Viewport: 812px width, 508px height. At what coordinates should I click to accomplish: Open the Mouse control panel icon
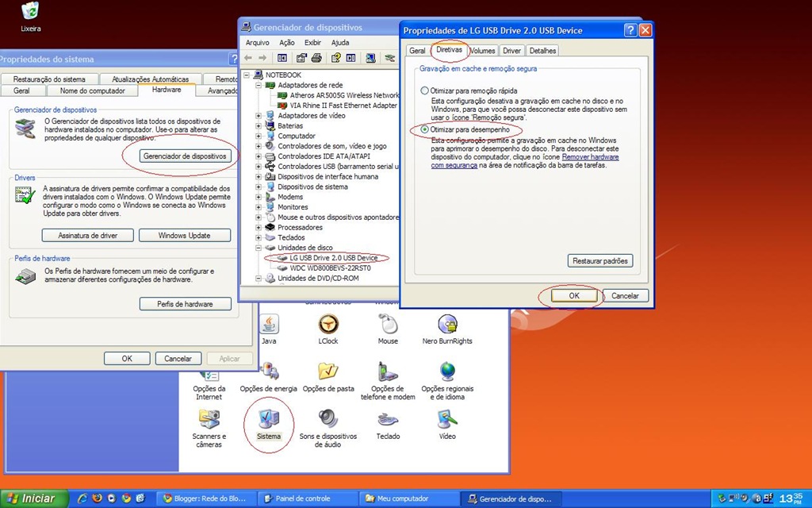click(x=388, y=329)
